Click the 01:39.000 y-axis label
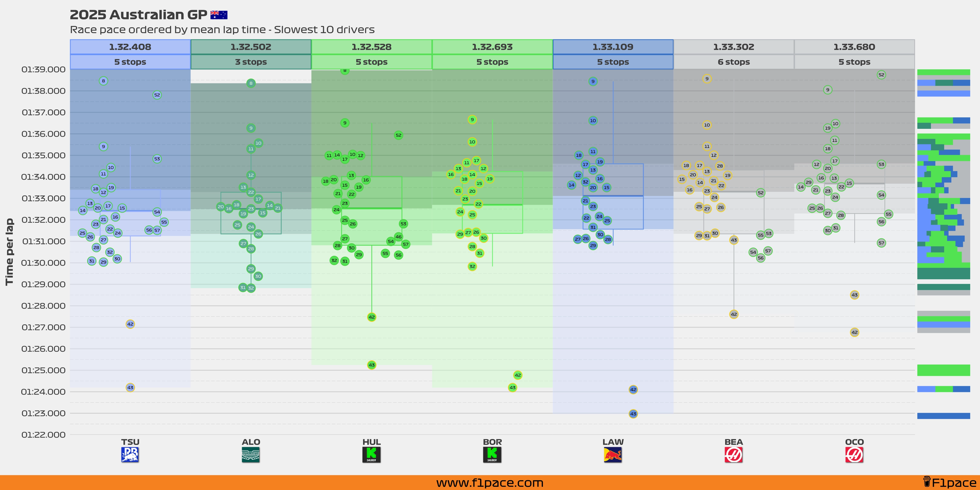980x490 pixels. (x=43, y=69)
